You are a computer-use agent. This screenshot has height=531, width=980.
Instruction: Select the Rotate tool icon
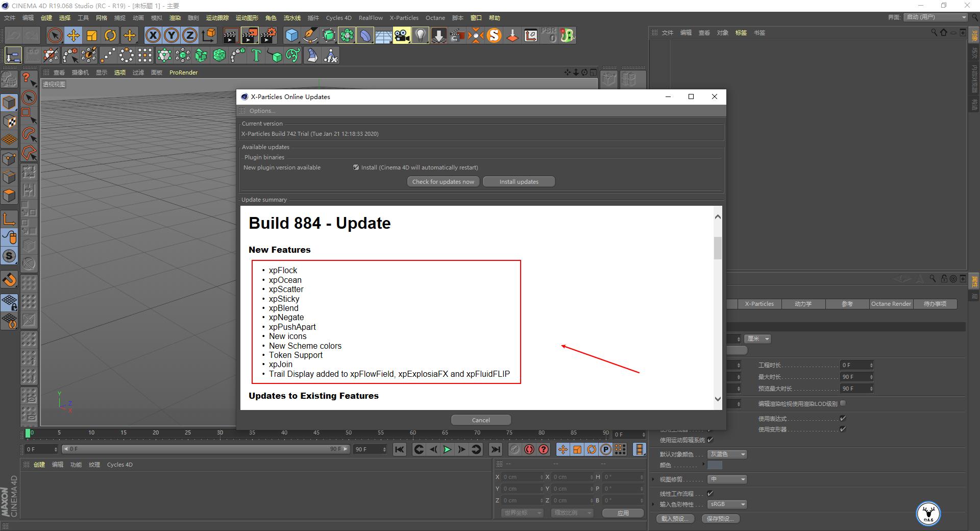110,35
